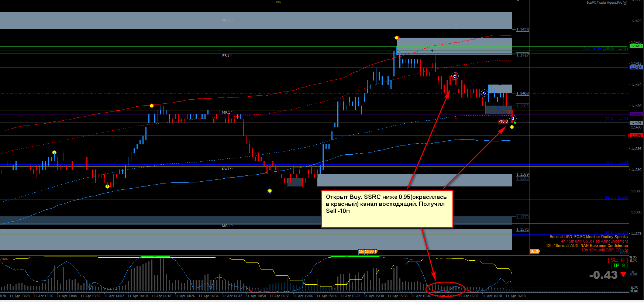Select the yellow star marker near 14:02 low
The height and width of the screenshot is (302, 644).
pyautogui.click(x=107, y=186)
